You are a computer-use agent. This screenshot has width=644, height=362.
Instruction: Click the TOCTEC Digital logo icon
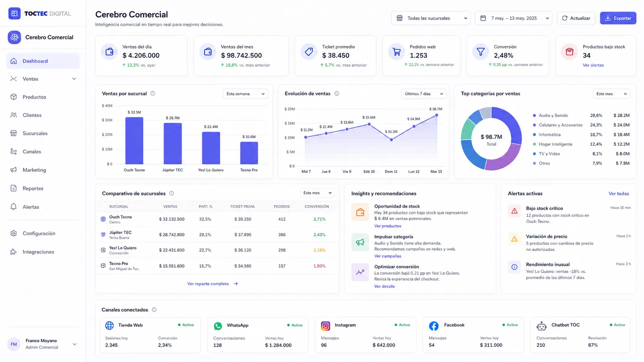coord(14,13)
